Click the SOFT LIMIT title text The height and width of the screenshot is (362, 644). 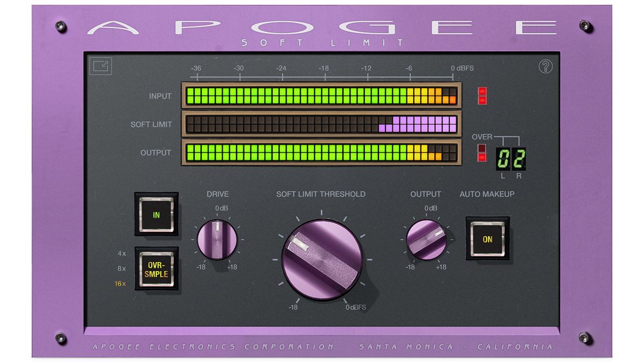coord(322,42)
